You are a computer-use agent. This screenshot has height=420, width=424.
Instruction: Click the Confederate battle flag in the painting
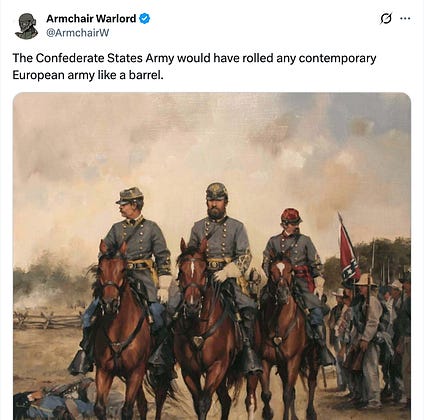[349, 253]
